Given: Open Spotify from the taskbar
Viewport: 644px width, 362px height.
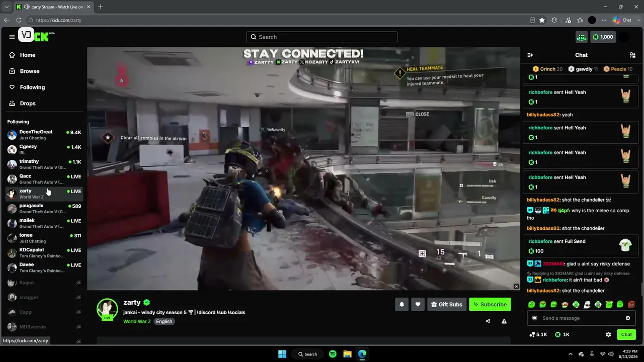Looking at the screenshot, I should click(333, 354).
